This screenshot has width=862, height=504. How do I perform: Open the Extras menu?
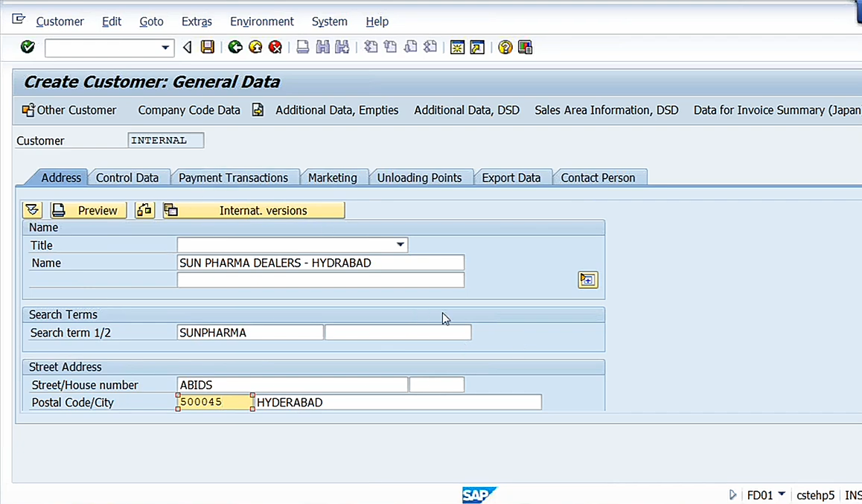(x=197, y=22)
